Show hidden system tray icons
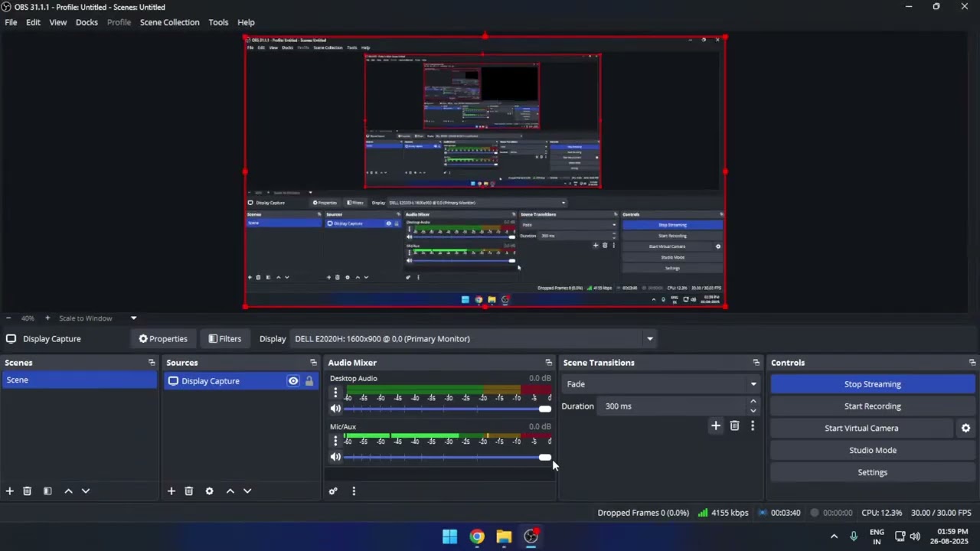The image size is (980, 551). click(834, 536)
